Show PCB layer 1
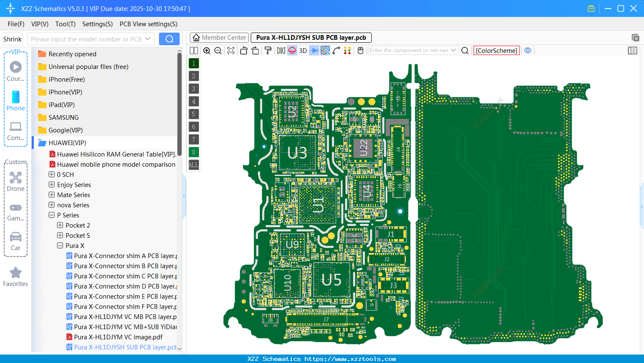Screen dimensions: 644x363 pos(194,63)
